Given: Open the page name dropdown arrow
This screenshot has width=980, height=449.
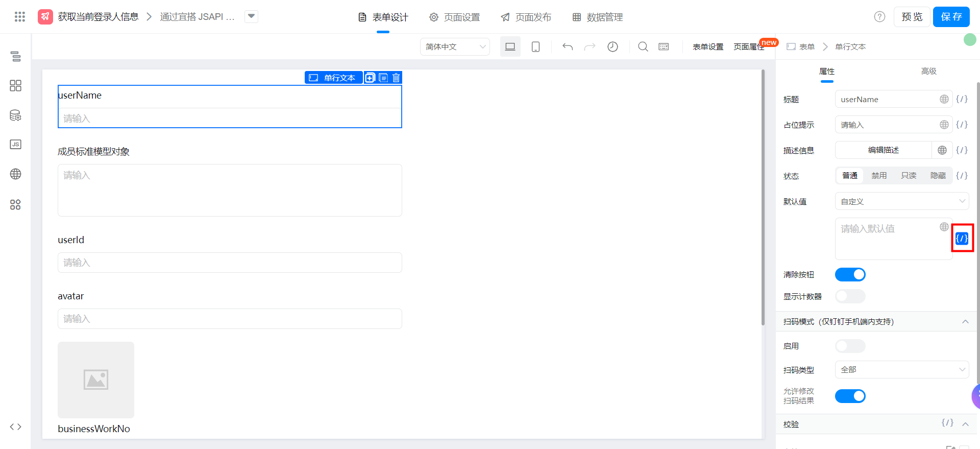Looking at the screenshot, I should pos(251,16).
